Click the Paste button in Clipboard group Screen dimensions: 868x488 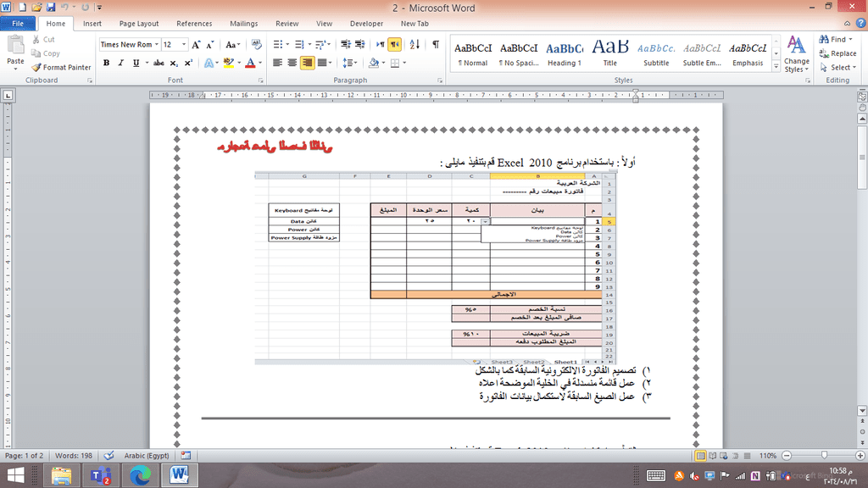click(15, 53)
